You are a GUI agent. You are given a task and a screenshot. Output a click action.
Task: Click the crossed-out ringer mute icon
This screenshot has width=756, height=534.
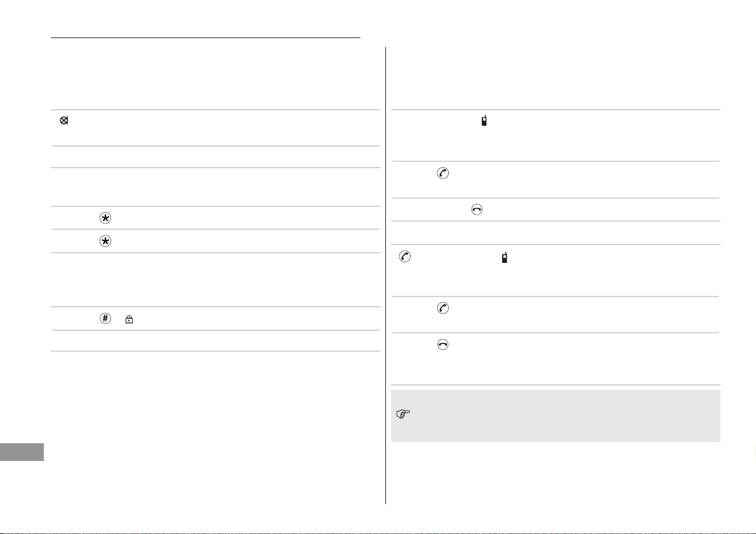point(63,121)
